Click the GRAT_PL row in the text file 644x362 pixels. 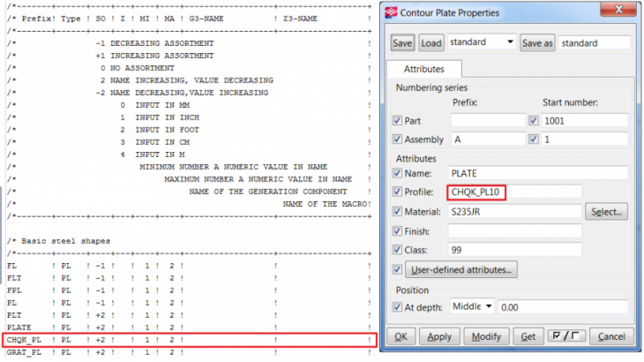click(x=189, y=352)
